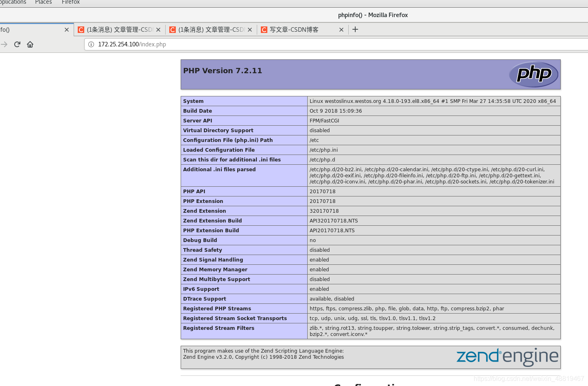Select the FPM/FastCGI value
This screenshot has width=588, height=386.
point(324,121)
